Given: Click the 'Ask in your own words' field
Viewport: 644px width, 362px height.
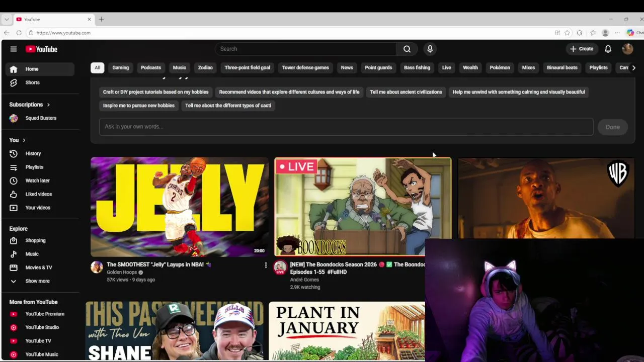Looking at the screenshot, I should [x=346, y=127].
